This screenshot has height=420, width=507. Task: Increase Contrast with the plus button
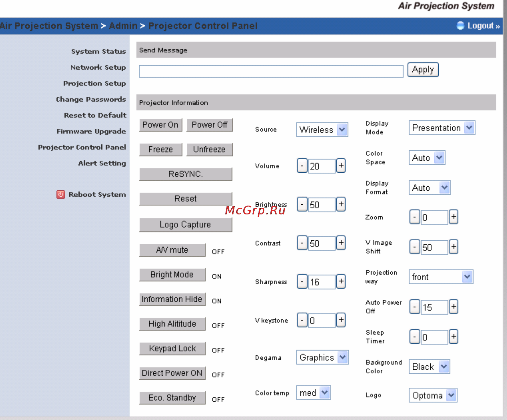point(341,243)
